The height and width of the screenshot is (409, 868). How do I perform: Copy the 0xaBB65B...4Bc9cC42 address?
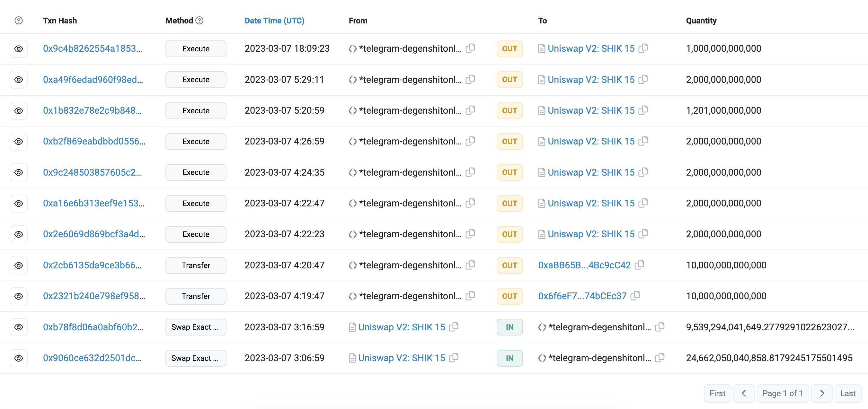(639, 265)
